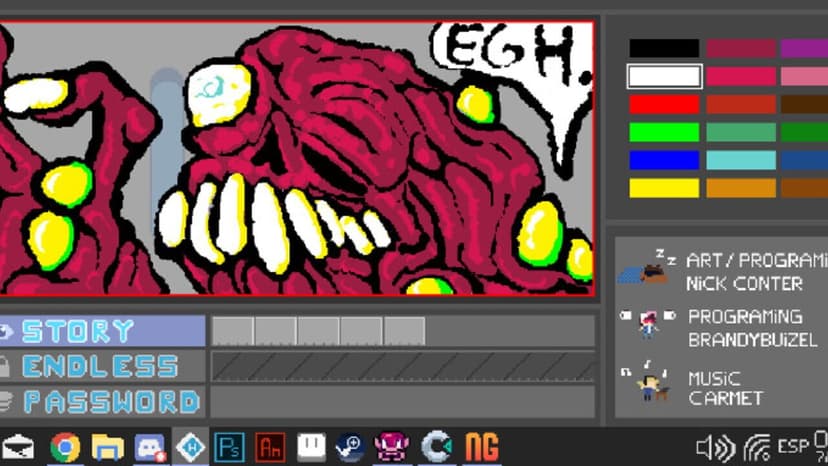Open Steam from the taskbar
828x466 pixels.
point(350,447)
